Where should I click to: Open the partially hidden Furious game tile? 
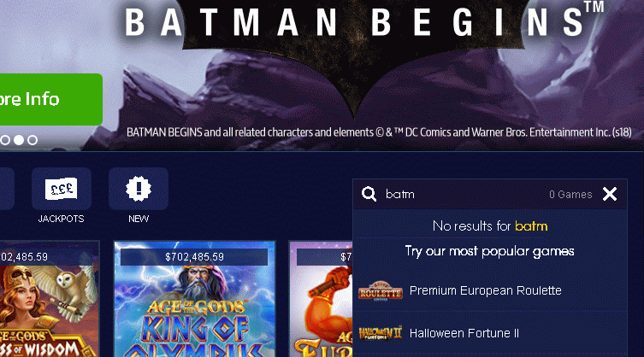[x=321, y=299]
